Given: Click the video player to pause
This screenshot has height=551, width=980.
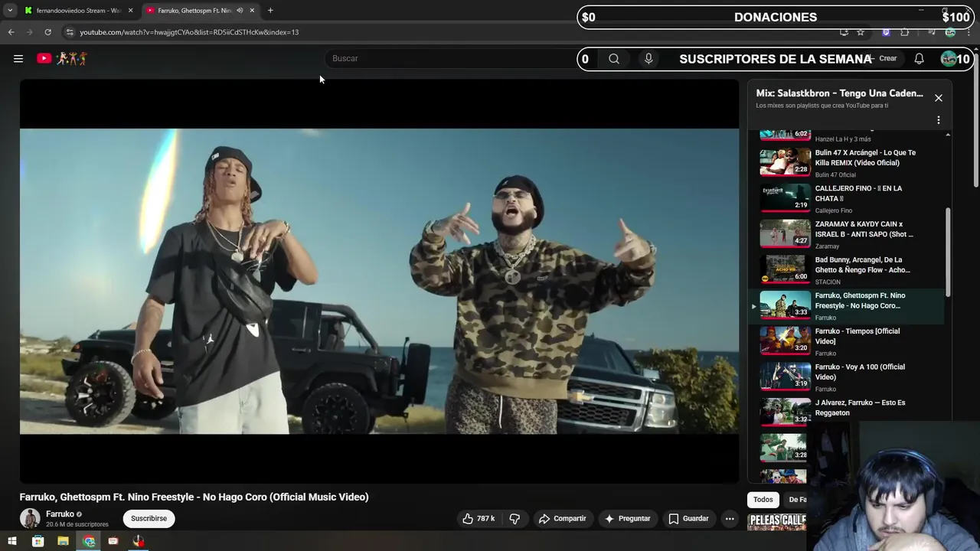Looking at the screenshot, I should [379, 281].
